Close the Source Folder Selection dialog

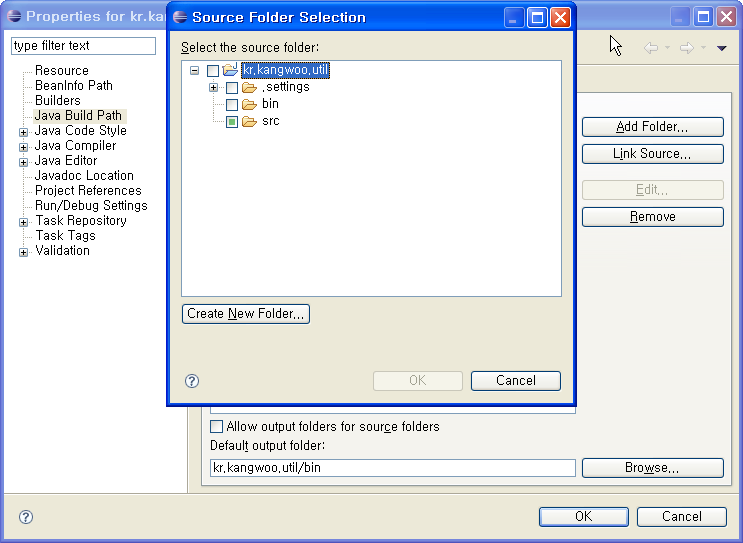(561, 18)
